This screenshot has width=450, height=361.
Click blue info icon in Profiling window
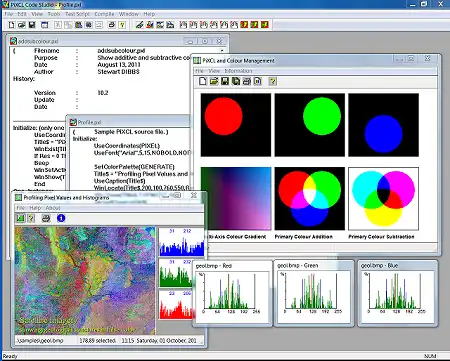[x=61, y=218]
